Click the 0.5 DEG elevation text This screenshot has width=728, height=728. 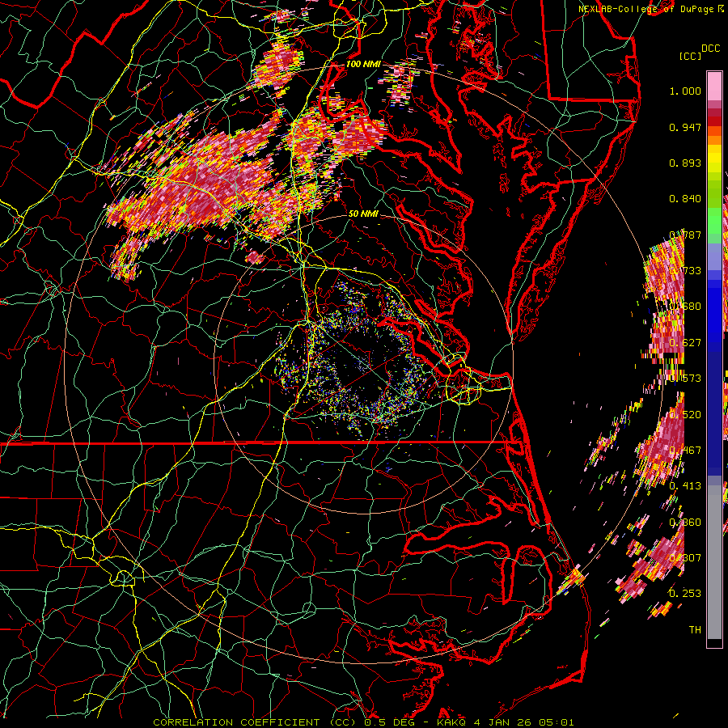[x=389, y=722]
